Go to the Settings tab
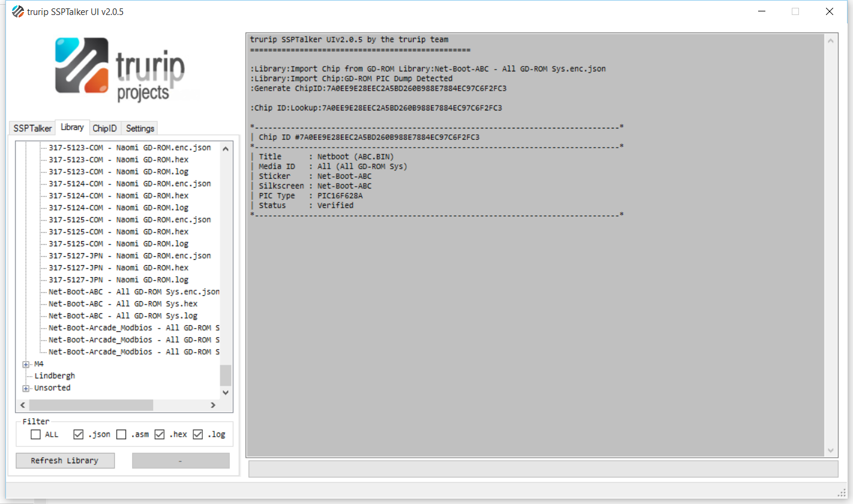The width and height of the screenshot is (853, 504). pos(140,128)
